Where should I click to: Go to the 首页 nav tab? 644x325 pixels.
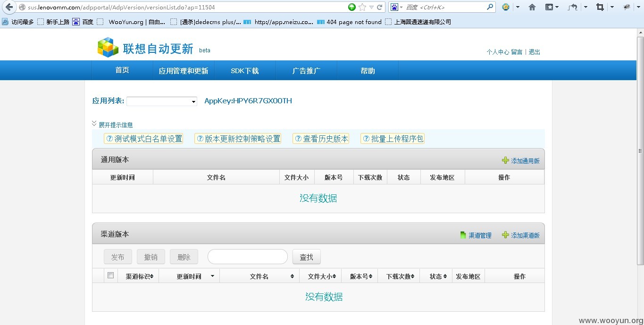pyautogui.click(x=122, y=70)
